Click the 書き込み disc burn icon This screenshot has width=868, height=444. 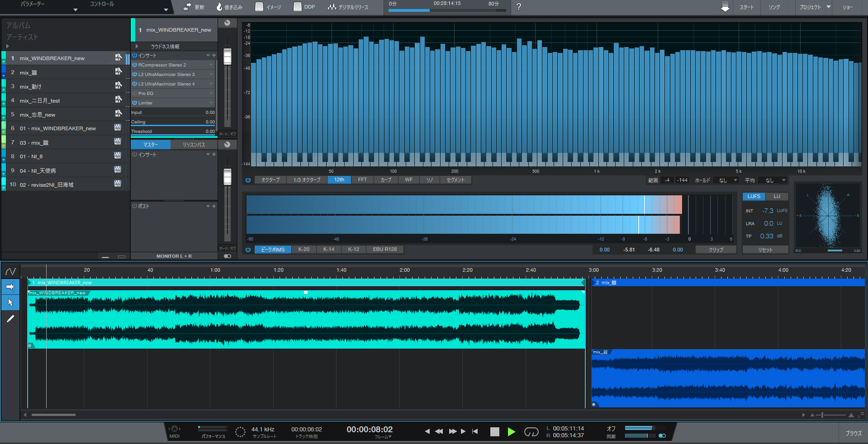pos(220,7)
